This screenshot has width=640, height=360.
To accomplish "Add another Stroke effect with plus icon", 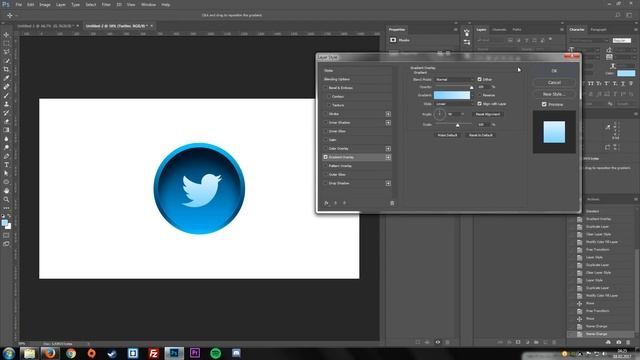I will 388,114.
